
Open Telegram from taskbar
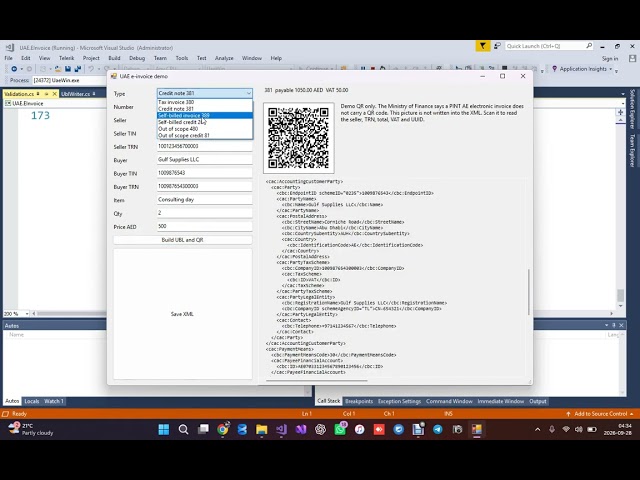coord(438,429)
